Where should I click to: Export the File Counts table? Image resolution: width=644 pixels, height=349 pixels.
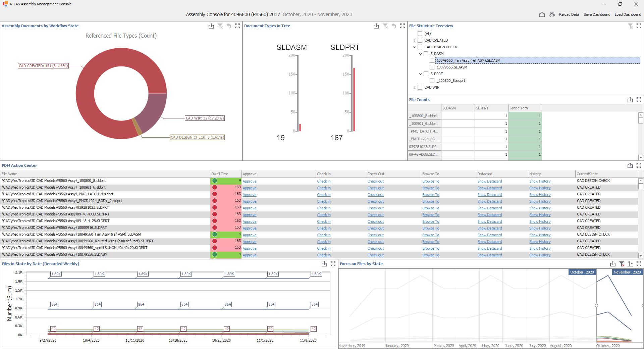[x=630, y=100]
